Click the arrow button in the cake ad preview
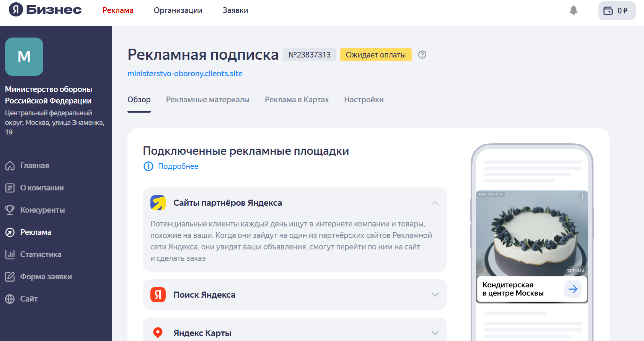This screenshot has width=644, height=341. (x=573, y=289)
